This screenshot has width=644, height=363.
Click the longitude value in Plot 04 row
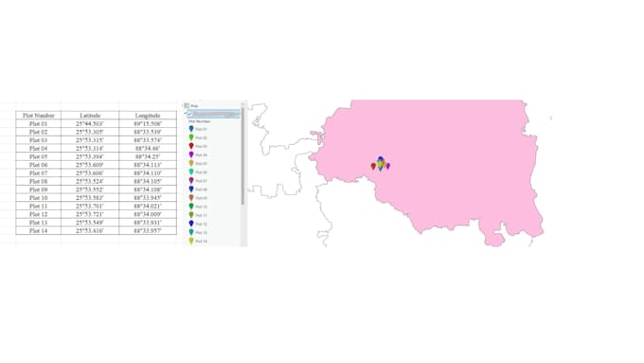click(x=148, y=149)
